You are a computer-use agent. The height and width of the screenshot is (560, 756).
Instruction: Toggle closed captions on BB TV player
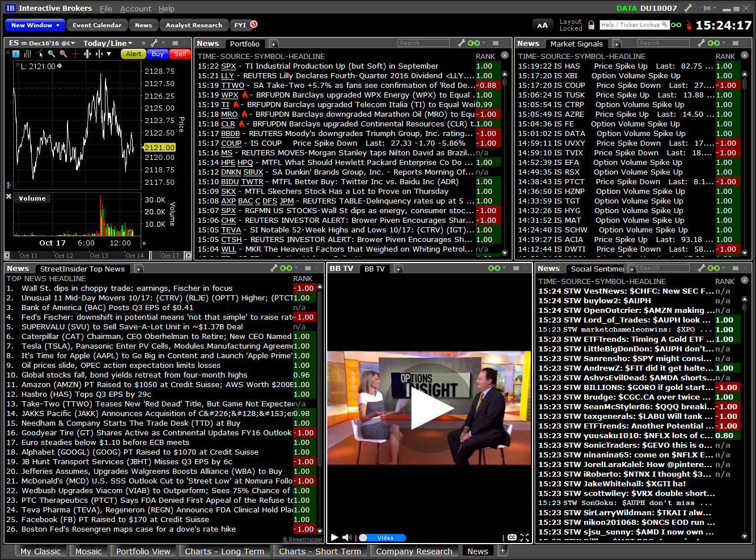click(x=512, y=537)
